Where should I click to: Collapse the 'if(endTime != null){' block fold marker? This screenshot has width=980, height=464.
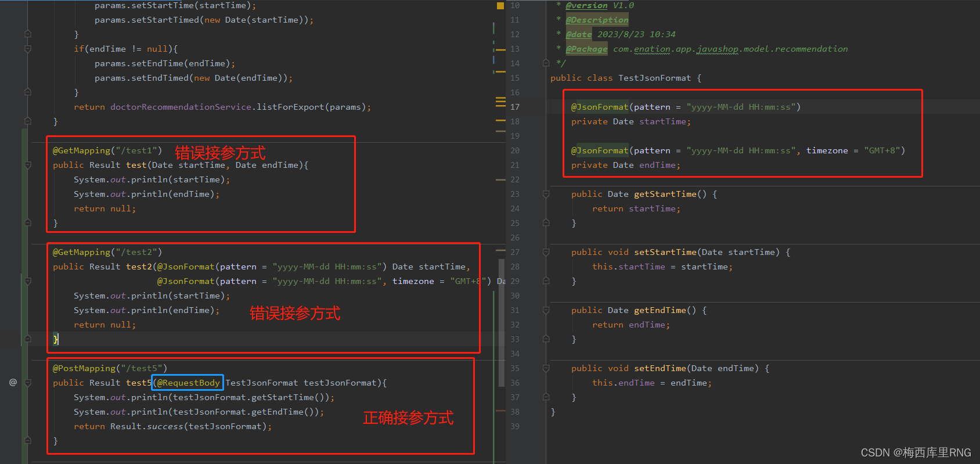tap(28, 49)
